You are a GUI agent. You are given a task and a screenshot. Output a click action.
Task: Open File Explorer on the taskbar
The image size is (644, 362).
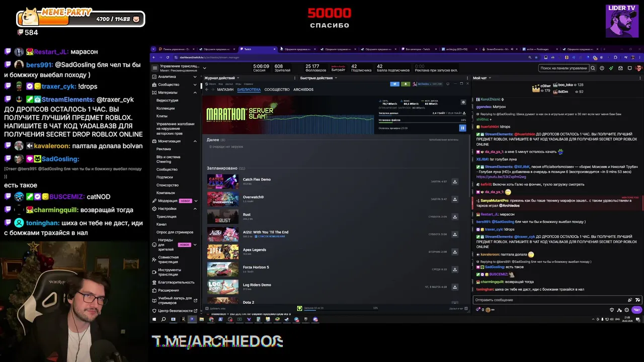pyautogui.click(x=201, y=319)
